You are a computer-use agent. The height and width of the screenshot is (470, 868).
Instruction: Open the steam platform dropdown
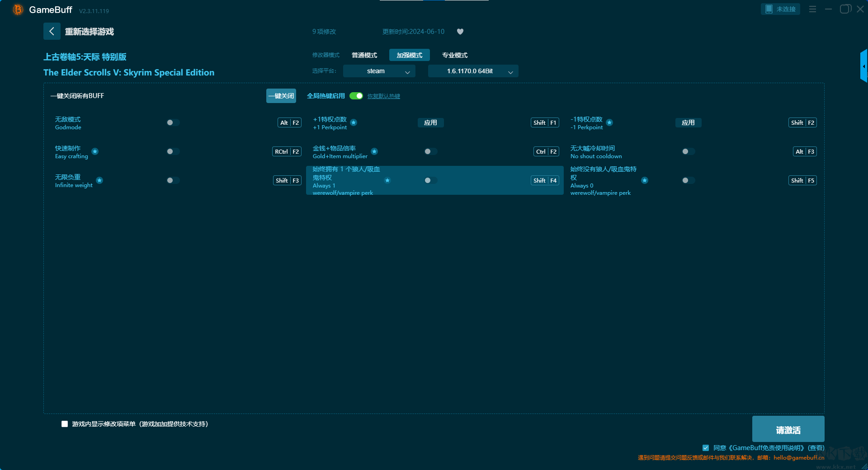tap(379, 71)
